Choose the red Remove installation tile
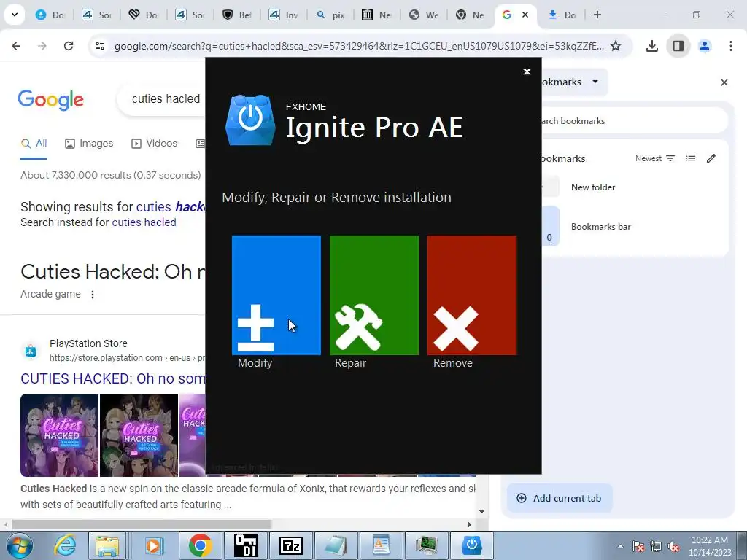The height and width of the screenshot is (560, 747). coord(472,295)
